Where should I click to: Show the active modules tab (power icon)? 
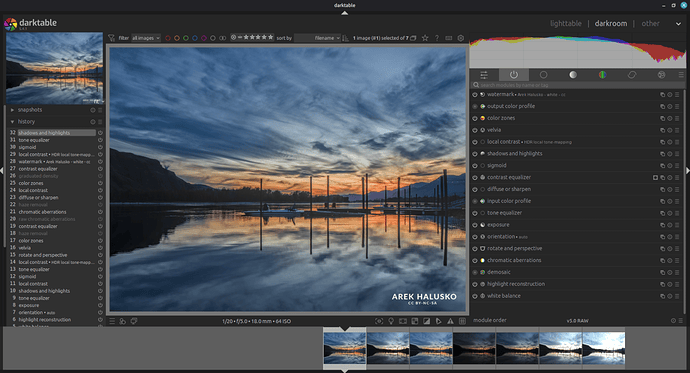click(x=514, y=75)
